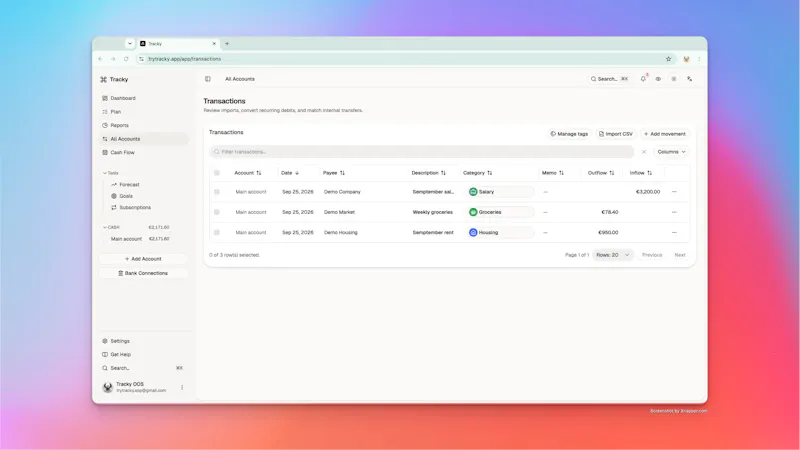Toggle sidebar panel icon
The width and height of the screenshot is (800, 450).
click(x=208, y=79)
